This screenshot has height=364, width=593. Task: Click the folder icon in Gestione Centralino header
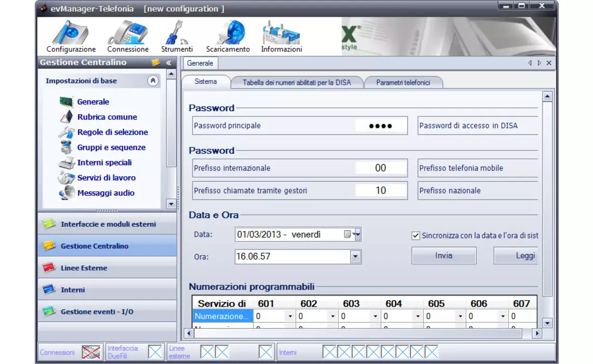pos(156,62)
